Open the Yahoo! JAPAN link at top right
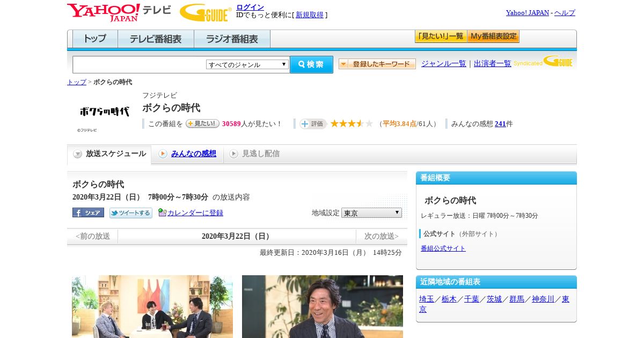The image size is (644, 338). click(528, 12)
